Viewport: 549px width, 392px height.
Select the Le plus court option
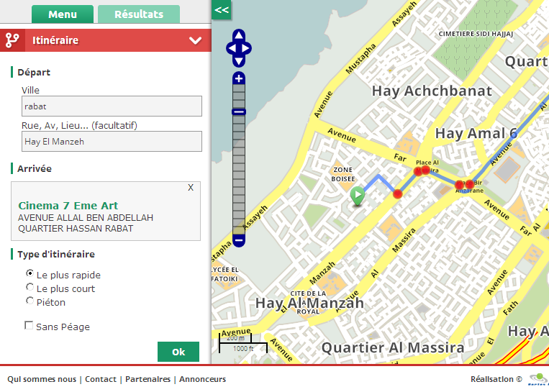30,288
